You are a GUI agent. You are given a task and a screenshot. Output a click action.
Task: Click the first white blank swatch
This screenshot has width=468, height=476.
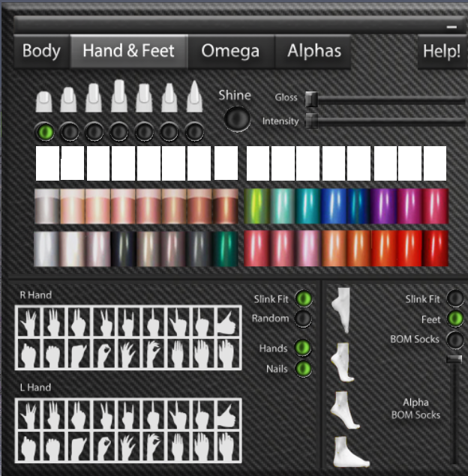tap(47, 163)
